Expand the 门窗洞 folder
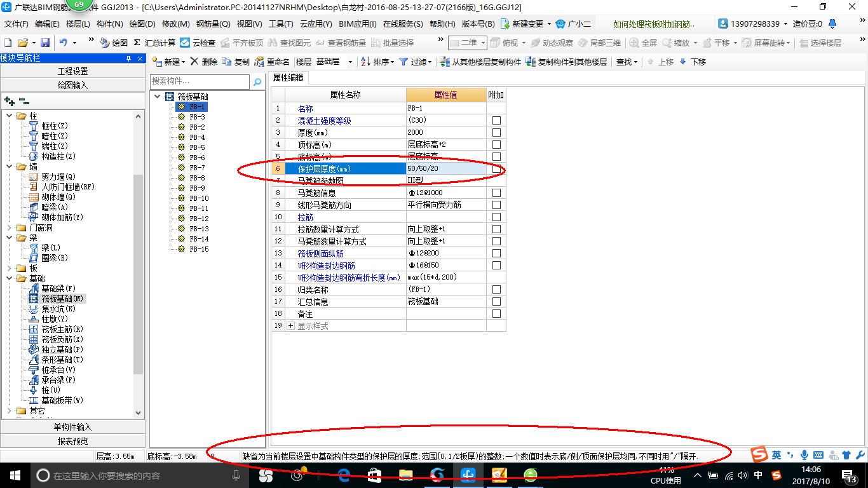The height and width of the screenshot is (488, 868). click(9, 227)
